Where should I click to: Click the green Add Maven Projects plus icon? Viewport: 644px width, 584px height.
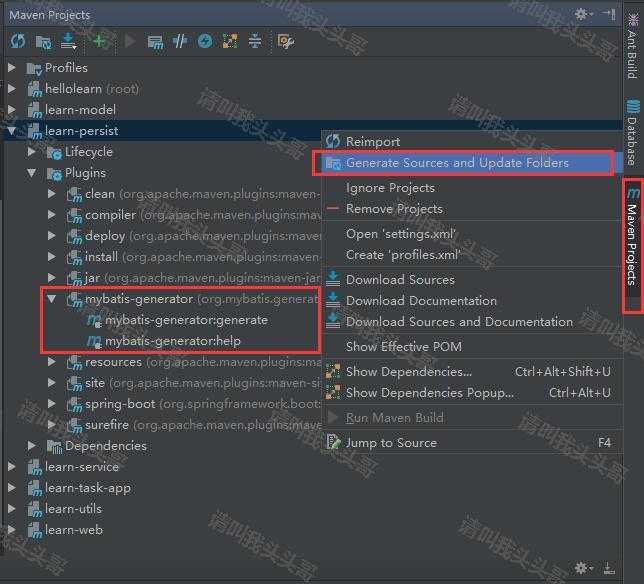(99, 41)
